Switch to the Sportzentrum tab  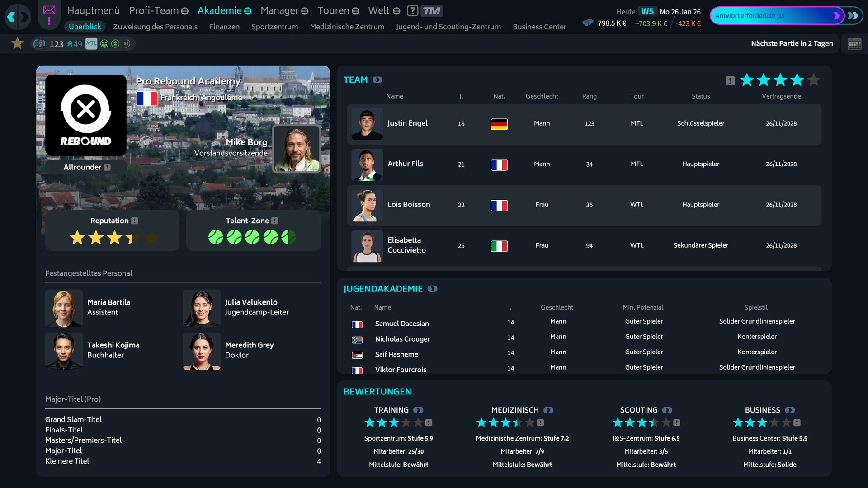pos(275,27)
